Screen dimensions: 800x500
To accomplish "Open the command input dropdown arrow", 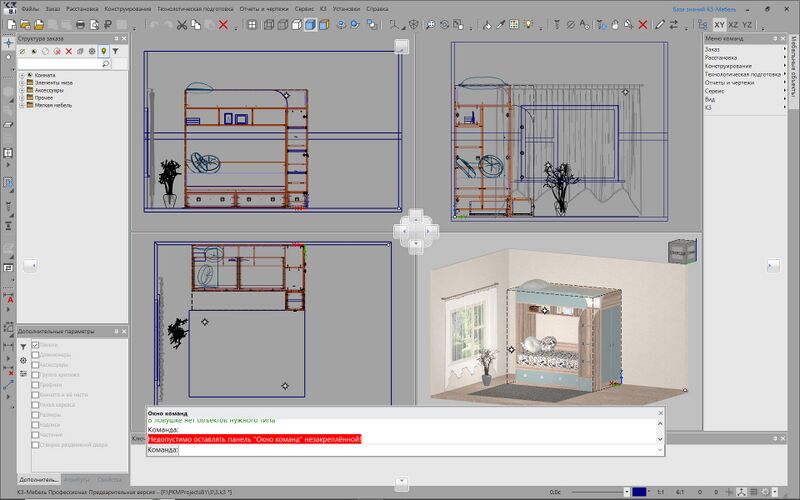I will pyautogui.click(x=660, y=450).
